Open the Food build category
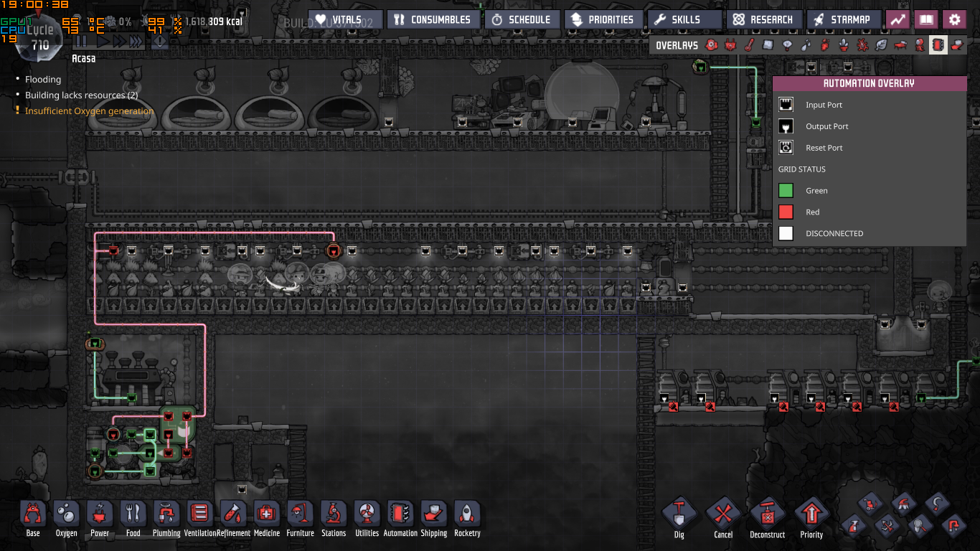Viewport: 980px width, 551px height. (133, 519)
